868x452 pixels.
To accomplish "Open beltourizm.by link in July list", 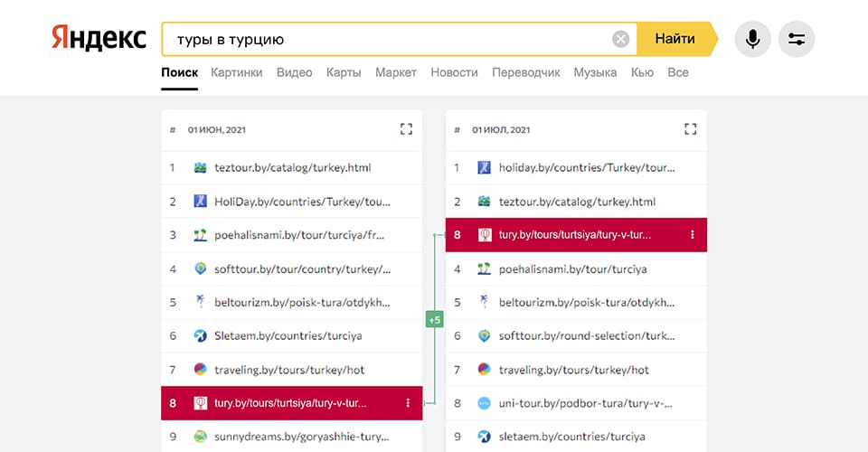I will [587, 302].
